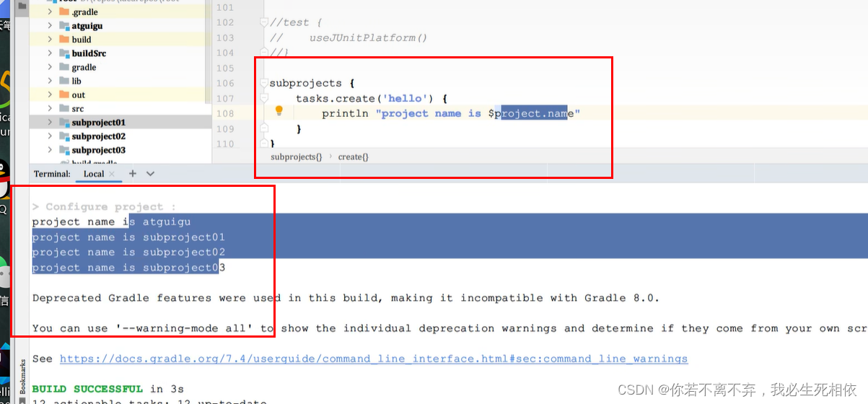
Task: Select the src folder name
Action: (78, 108)
